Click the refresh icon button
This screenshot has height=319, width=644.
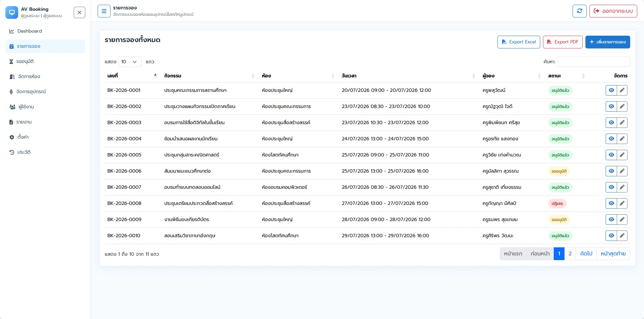pyautogui.click(x=580, y=11)
